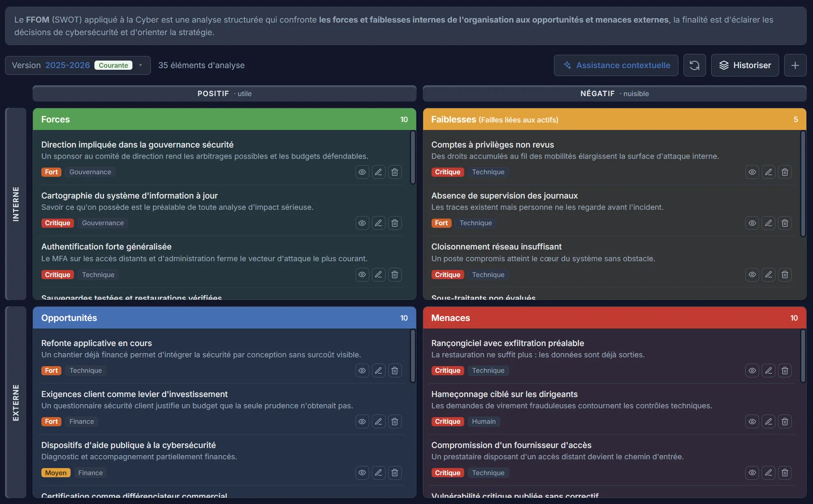The image size is (813, 504).
Task: Click the EXTERNE row label
Action: click(x=16, y=402)
